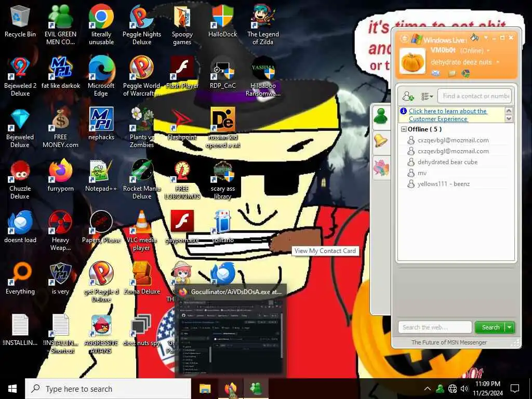Open the Windows Start button

click(x=12, y=389)
